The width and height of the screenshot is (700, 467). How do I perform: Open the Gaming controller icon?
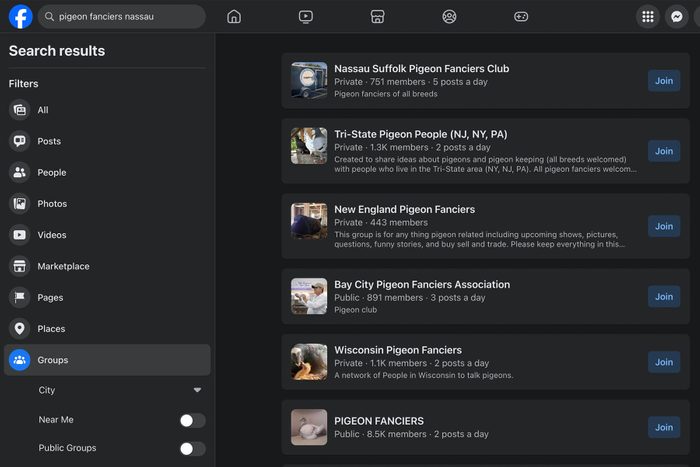click(x=521, y=16)
